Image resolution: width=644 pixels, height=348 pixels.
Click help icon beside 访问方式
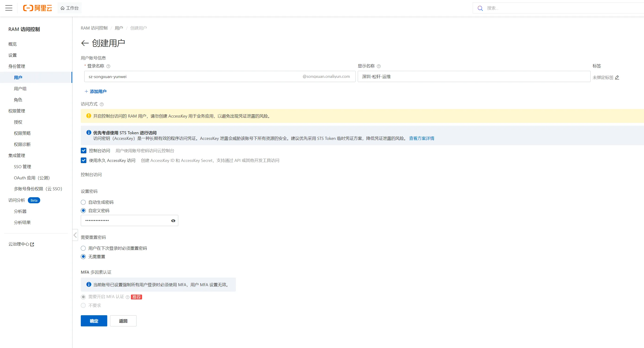point(101,104)
